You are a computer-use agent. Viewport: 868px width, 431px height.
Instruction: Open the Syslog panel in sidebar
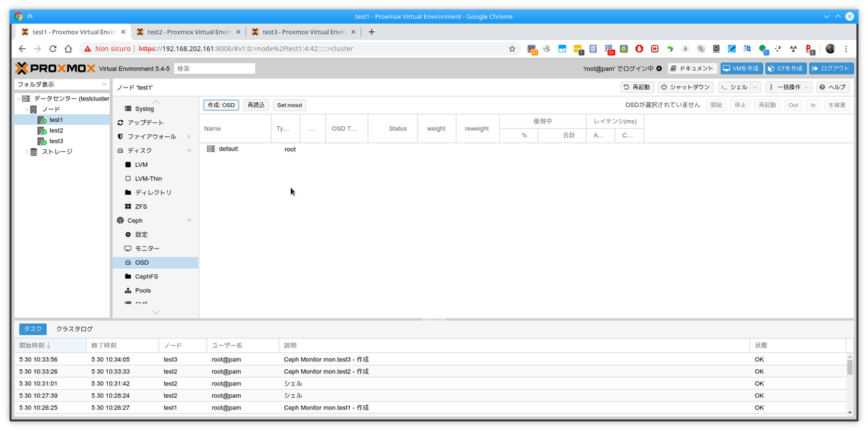point(144,109)
